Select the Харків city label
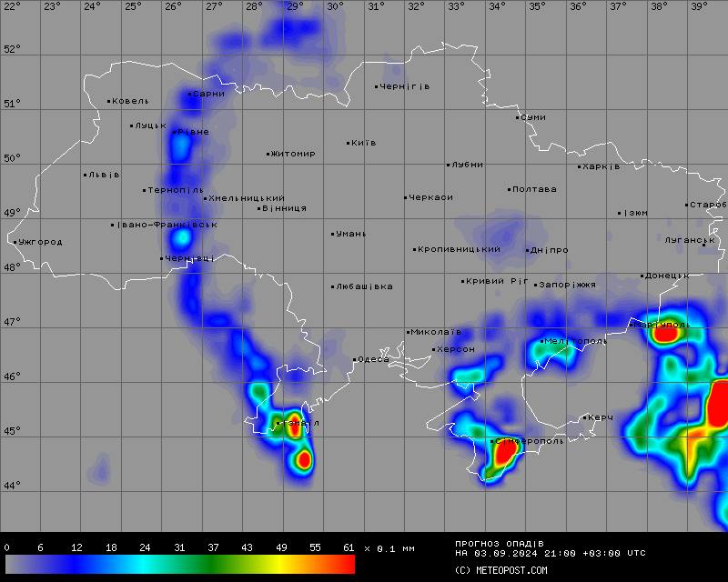This screenshot has width=728, height=582. coord(602,166)
